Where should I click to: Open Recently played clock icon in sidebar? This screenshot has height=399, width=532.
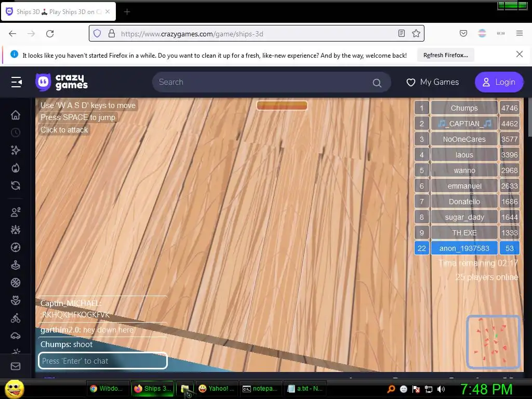click(x=16, y=132)
